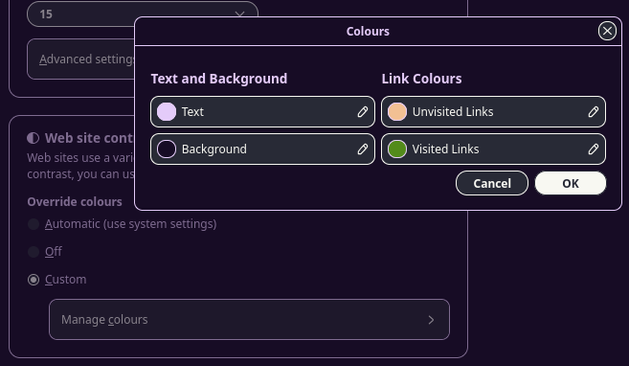Click the pencil edit icon for Background colour
Viewport: 629px width, 366px height.
coord(363,149)
